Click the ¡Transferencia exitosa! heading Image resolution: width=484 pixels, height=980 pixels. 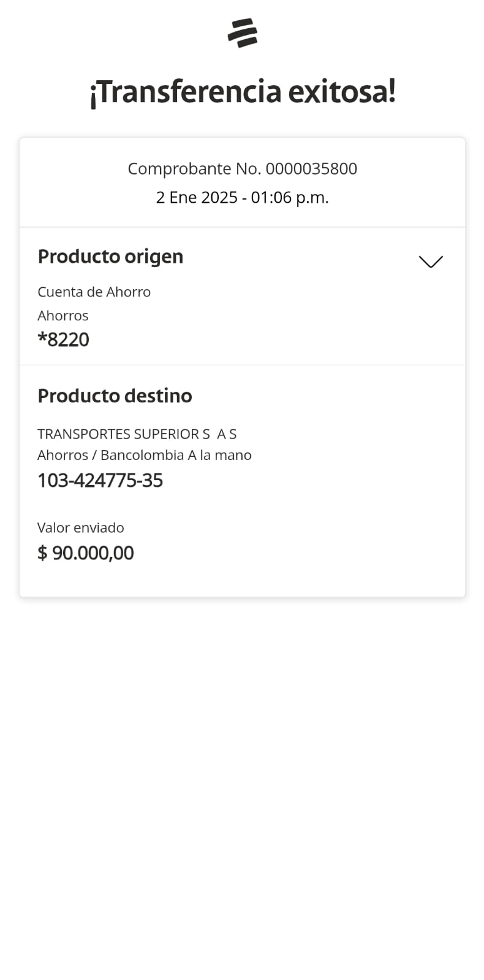click(x=243, y=92)
